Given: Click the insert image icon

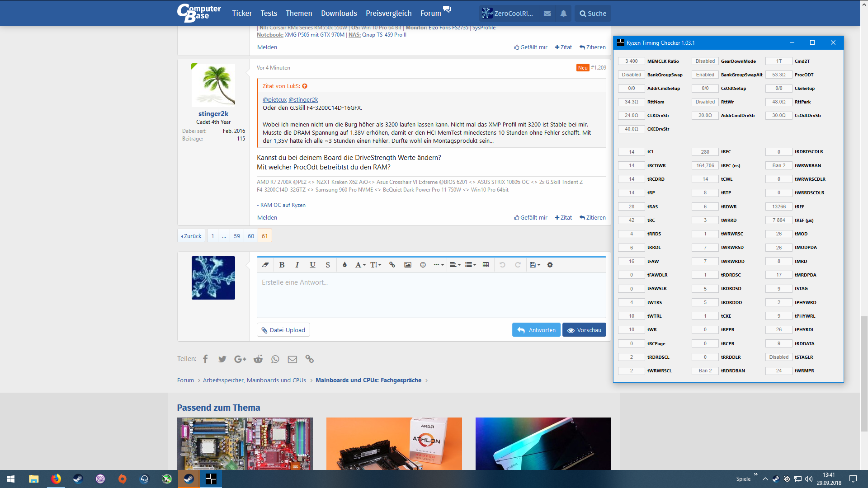Looking at the screenshot, I should point(408,265).
